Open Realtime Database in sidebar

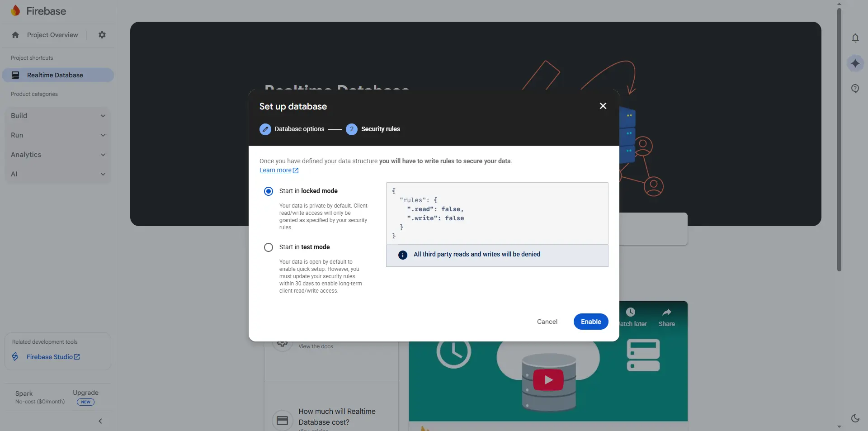click(x=55, y=75)
